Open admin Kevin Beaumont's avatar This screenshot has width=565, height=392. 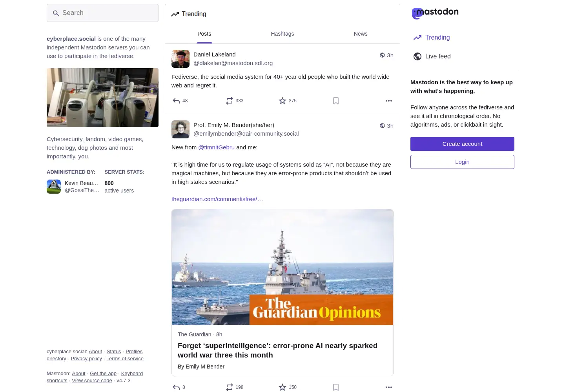click(x=54, y=187)
